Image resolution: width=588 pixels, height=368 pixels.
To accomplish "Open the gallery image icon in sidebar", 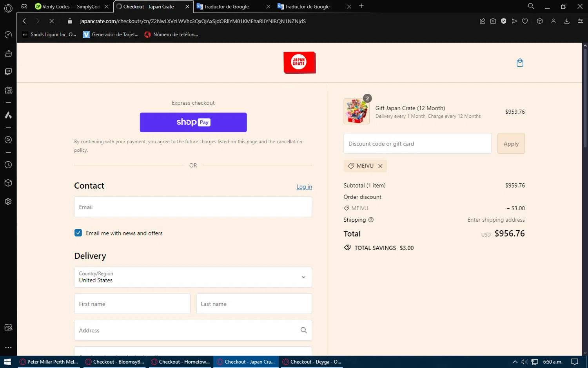I will [8, 328].
